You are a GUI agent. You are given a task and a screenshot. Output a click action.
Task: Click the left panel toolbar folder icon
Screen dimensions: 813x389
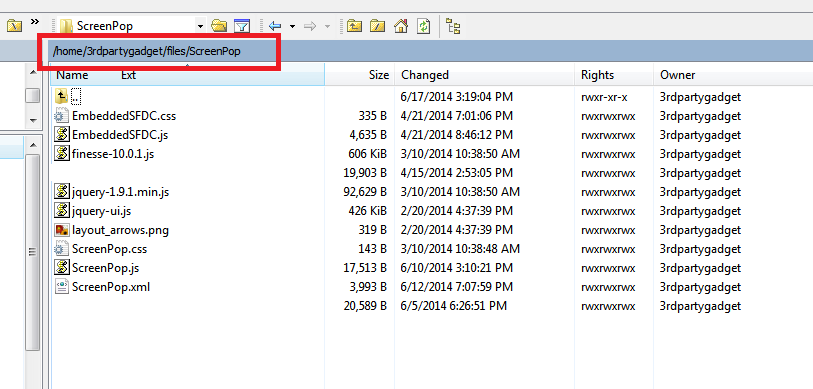[x=14, y=25]
